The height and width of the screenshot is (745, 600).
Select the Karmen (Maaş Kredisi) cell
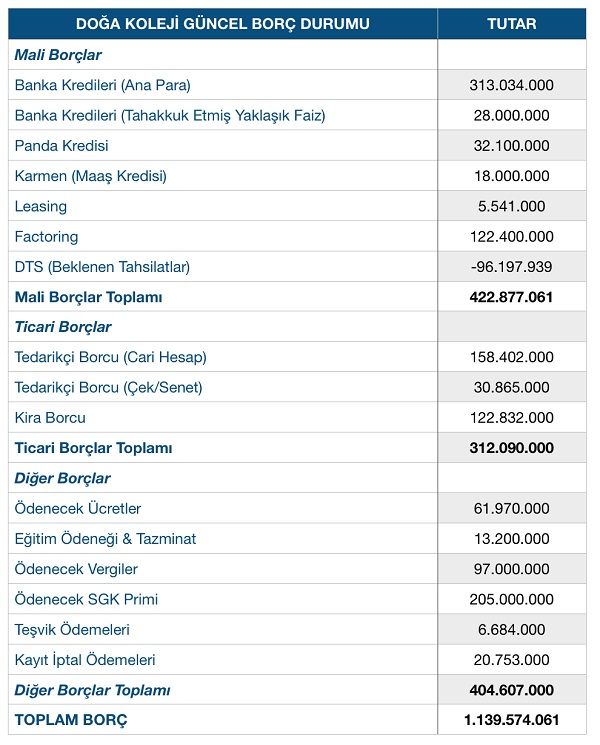90,176
